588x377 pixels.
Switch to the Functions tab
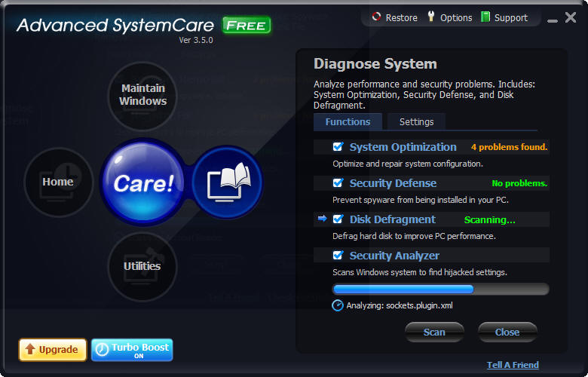point(348,122)
